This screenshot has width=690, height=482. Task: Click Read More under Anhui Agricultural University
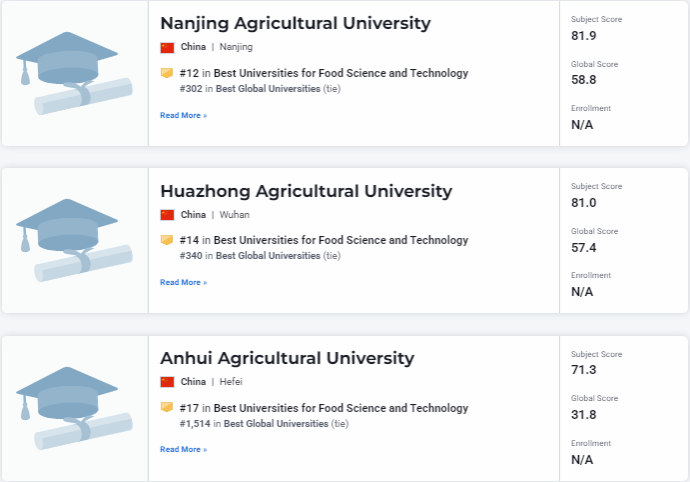pyautogui.click(x=183, y=449)
